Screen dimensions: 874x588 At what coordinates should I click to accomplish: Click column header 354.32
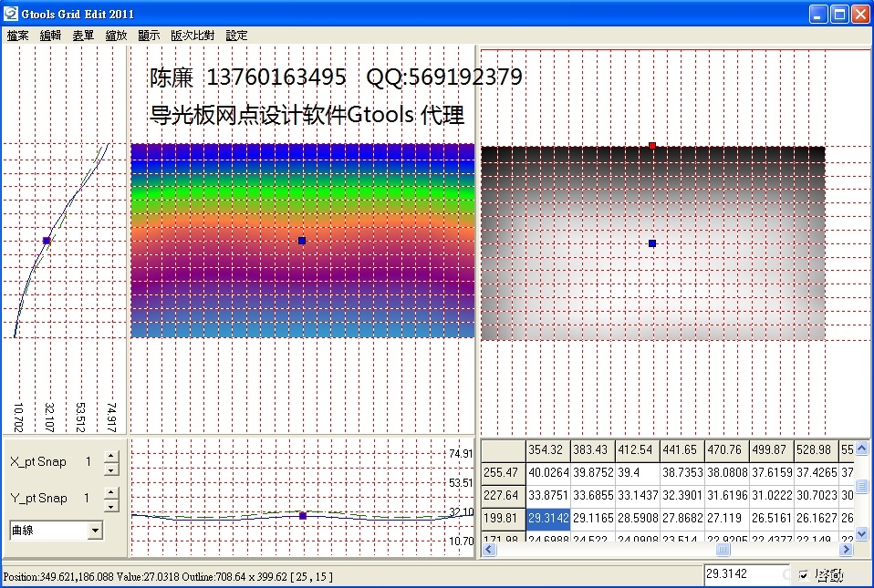[548, 450]
